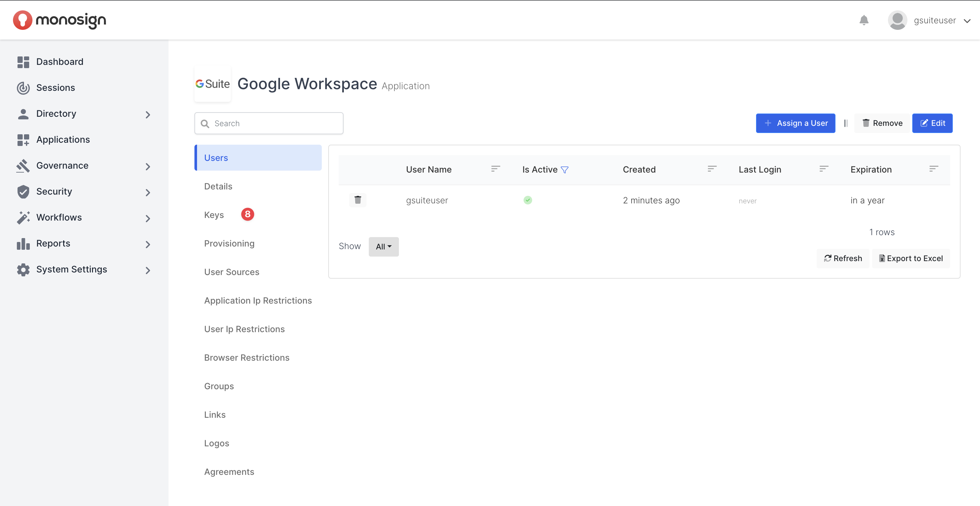Open the Provisioning tab
Image resolution: width=980 pixels, height=506 pixels.
tap(229, 243)
